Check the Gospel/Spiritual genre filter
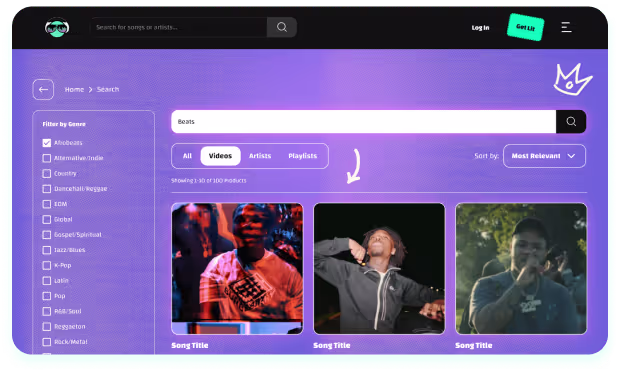 [47, 235]
